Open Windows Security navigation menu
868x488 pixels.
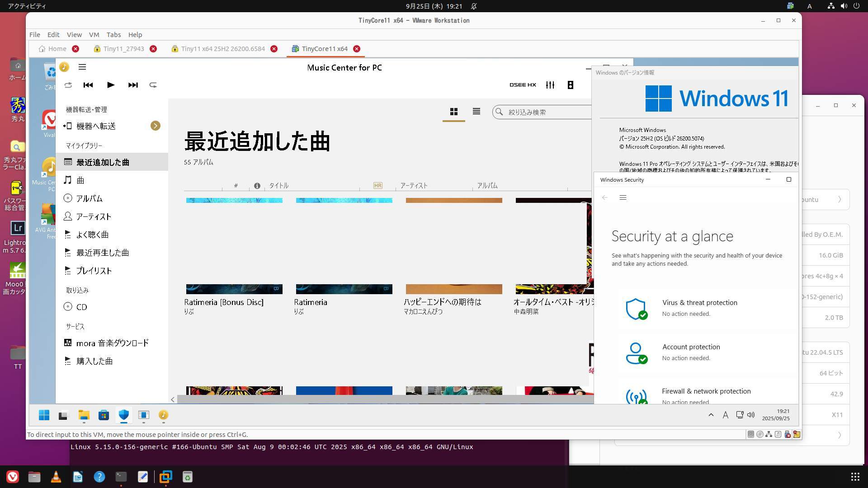[x=623, y=197]
